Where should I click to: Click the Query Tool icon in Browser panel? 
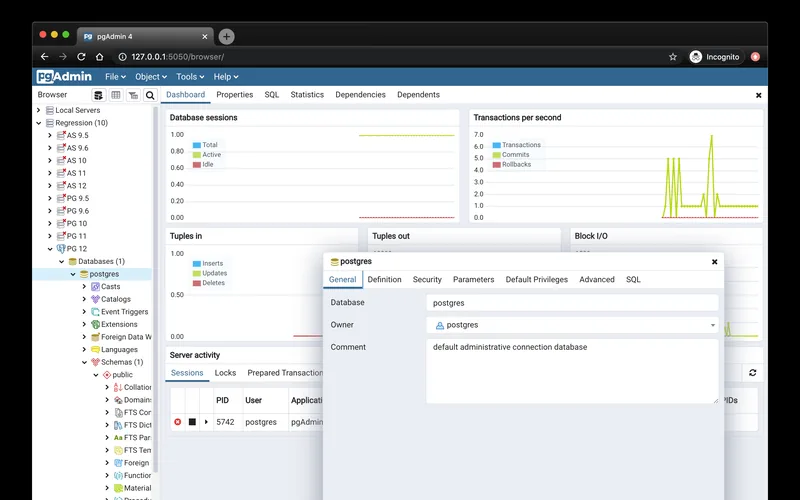tap(98, 95)
